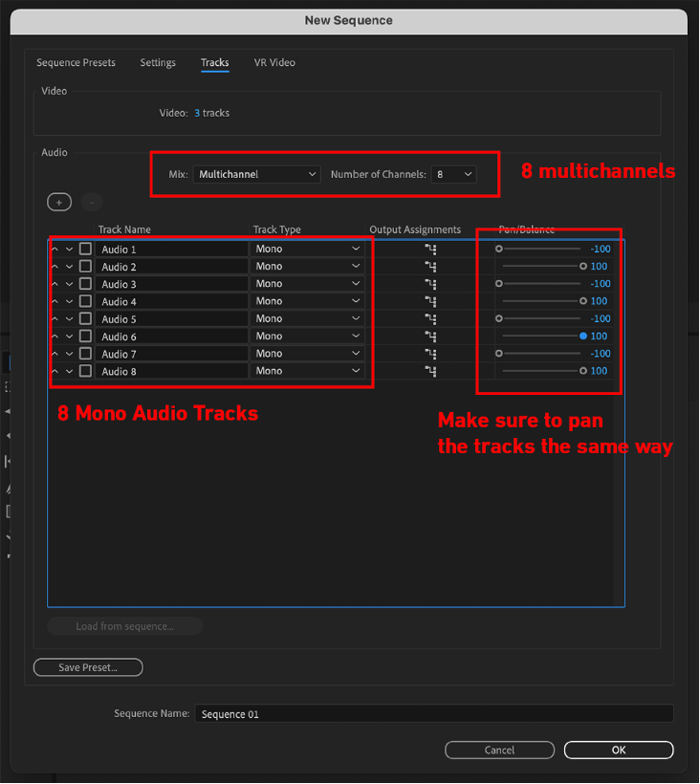The width and height of the screenshot is (700, 784).
Task: Click the Sequence Name text field
Action: pyautogui.click(x=433, y=713)
